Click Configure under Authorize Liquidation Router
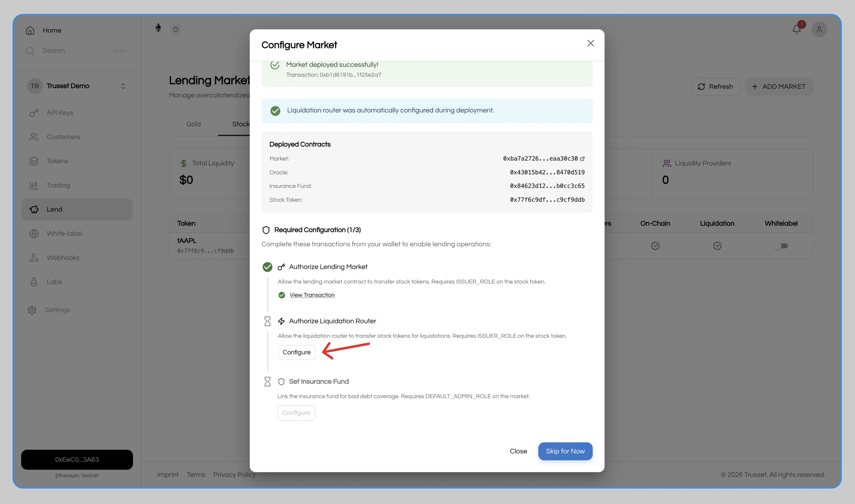Image resolution: width=855 pixels, height=504 pixels. (296, 352)
